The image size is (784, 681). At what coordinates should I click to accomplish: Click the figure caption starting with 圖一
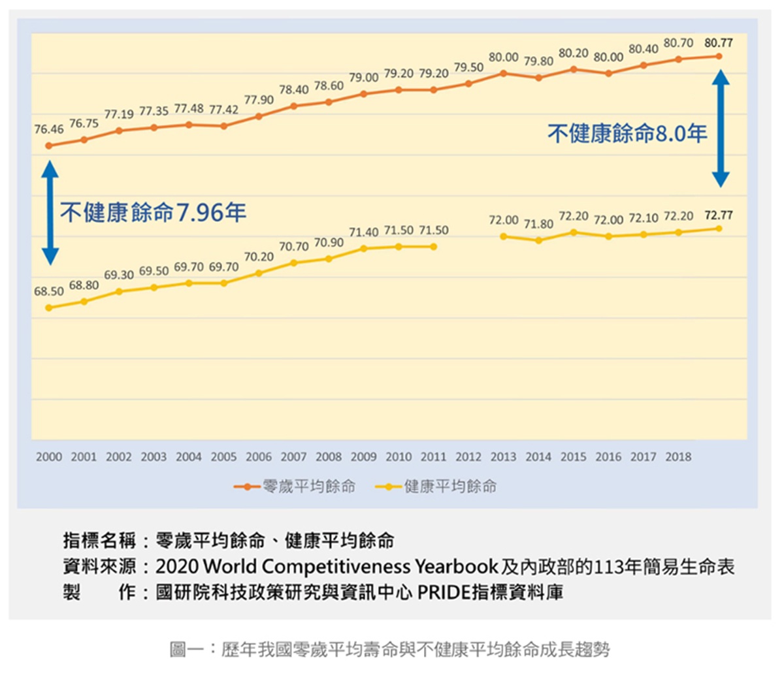pyautogui.click(x=389, y=650)
